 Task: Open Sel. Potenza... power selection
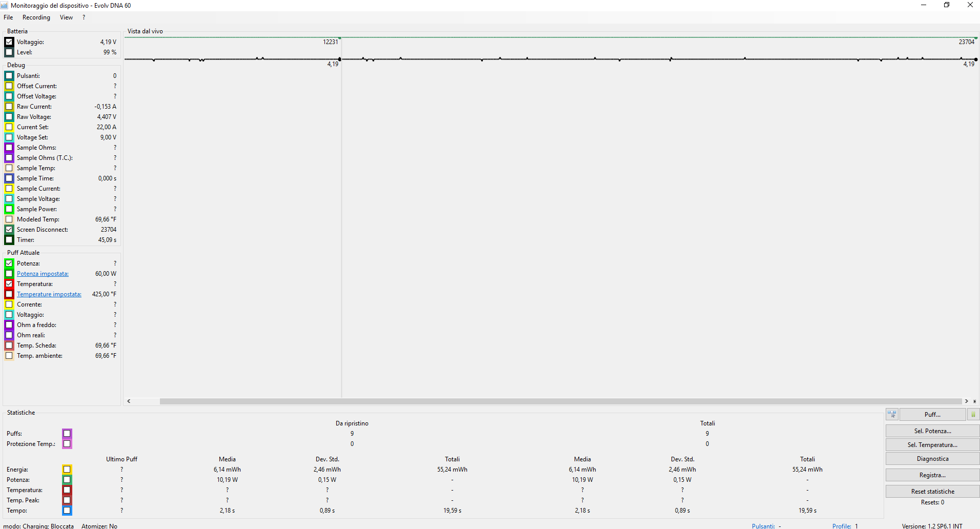pos(932,431)
